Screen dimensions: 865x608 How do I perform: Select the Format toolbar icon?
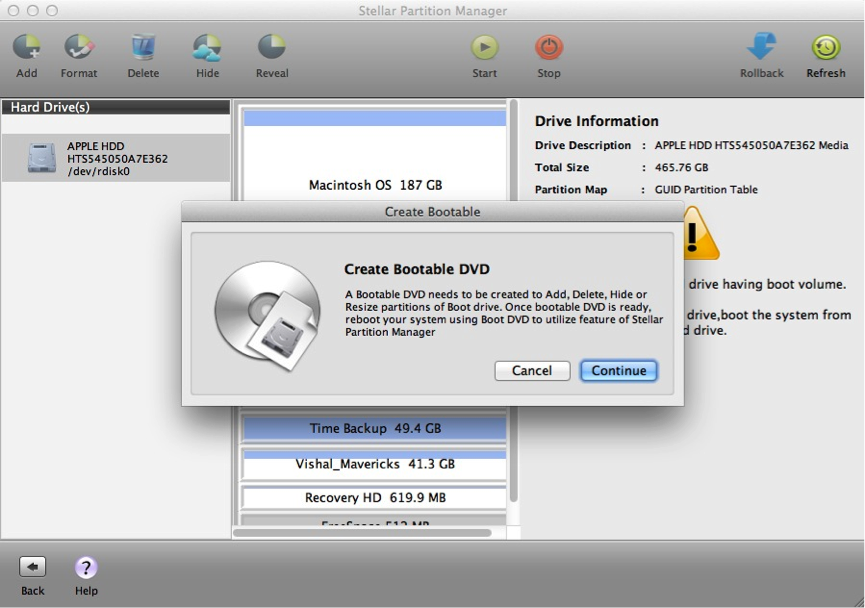tap(79, 47)
